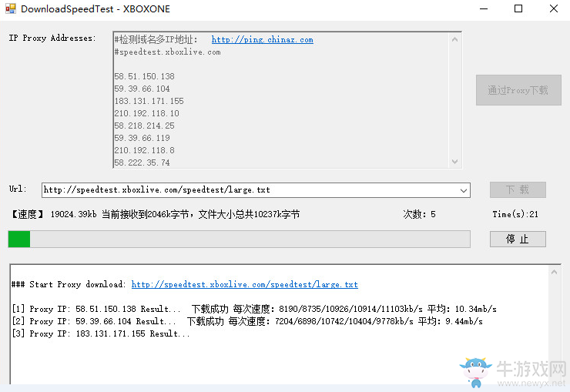The height and width of the screenshot is (392, 570).
Task: Select IP entry 210.192.118.10
Action: pyautogui.click(x=147, y=113)
